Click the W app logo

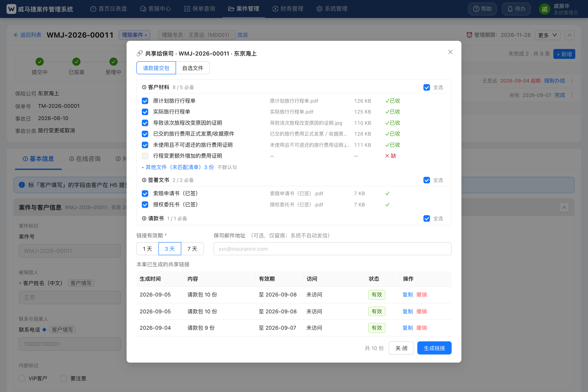11,9
